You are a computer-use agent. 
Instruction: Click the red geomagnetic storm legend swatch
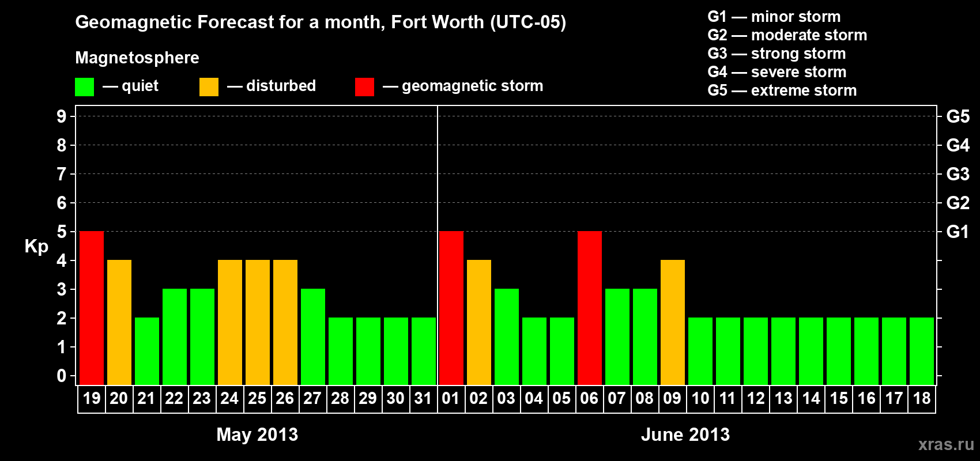(x=364, y=87)
